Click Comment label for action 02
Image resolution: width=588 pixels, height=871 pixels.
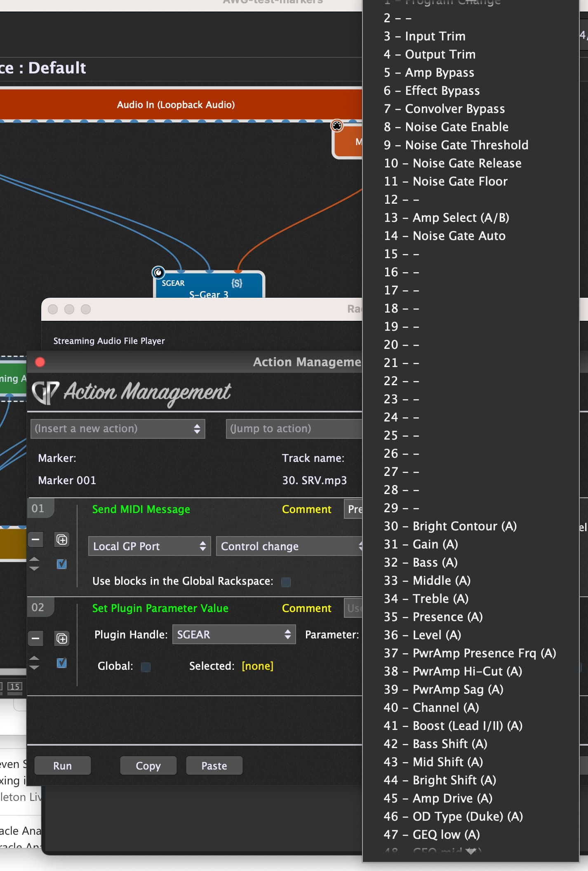pos(306,608)
